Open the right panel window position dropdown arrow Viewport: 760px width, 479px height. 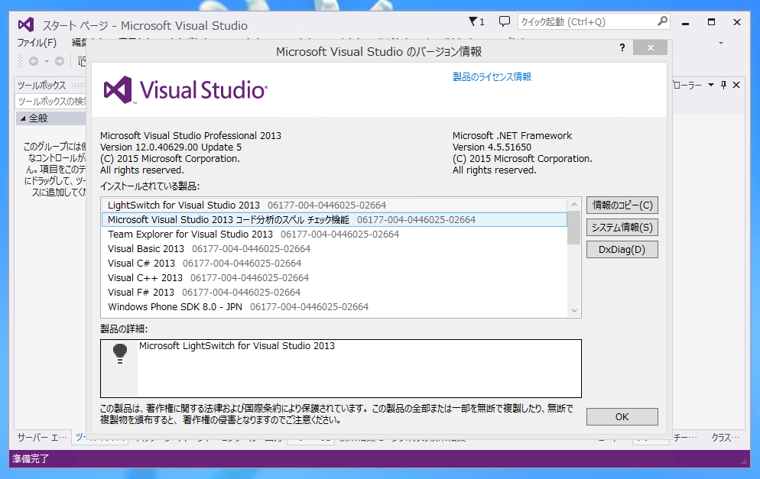click(x=711, y=85)
